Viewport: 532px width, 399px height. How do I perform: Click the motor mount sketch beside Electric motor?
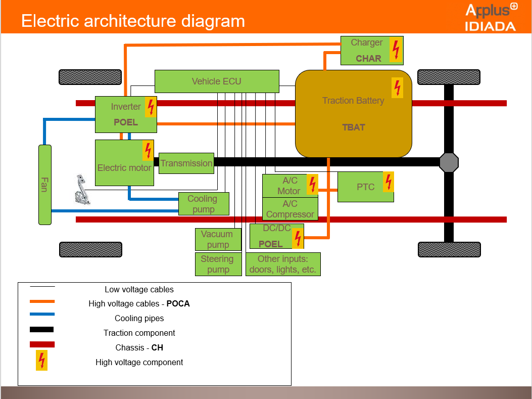(x=82, y=190)
